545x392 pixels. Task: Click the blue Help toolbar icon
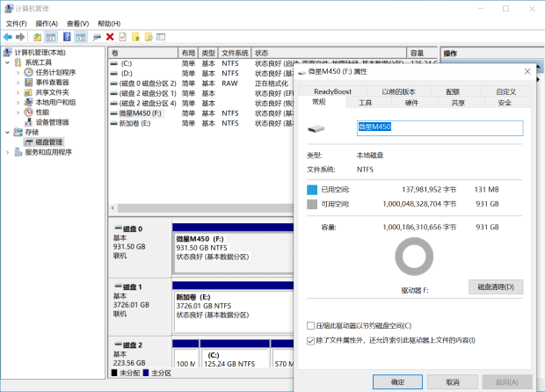67,37
